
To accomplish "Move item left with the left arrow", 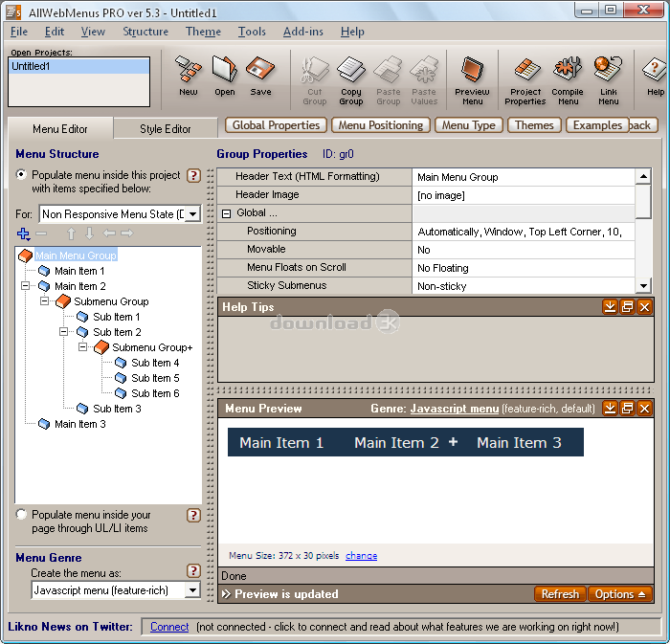I will tap(109, 233).
